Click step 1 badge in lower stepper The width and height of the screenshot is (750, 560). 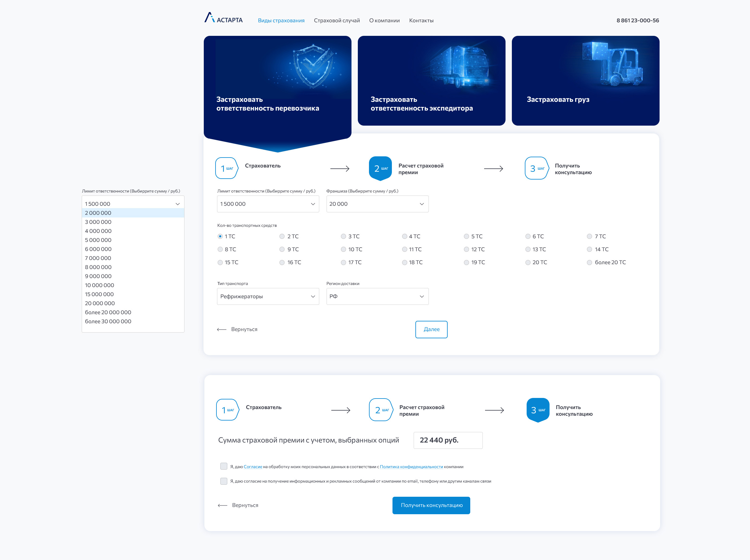click(x=228, y=410)
